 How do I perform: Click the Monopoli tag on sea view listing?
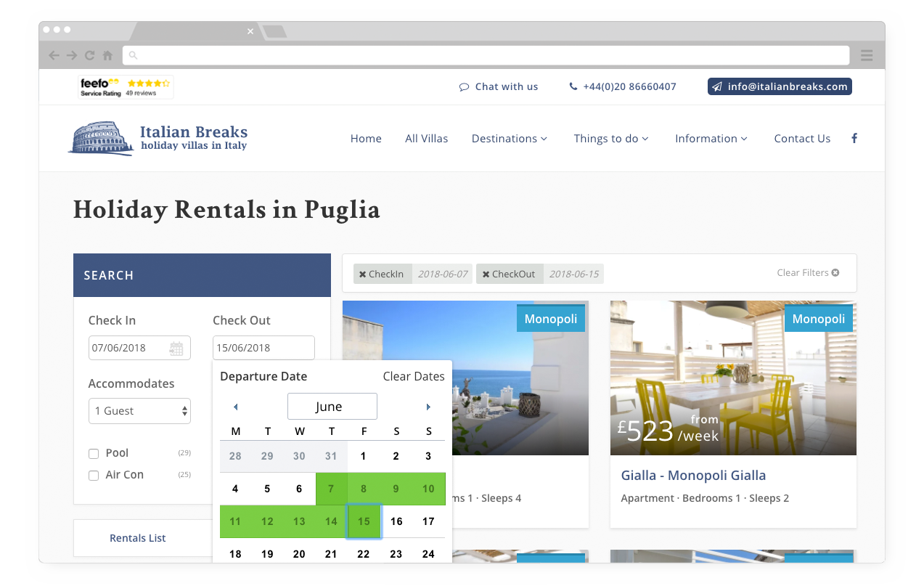pyautogui.click(x=551, y=319)
